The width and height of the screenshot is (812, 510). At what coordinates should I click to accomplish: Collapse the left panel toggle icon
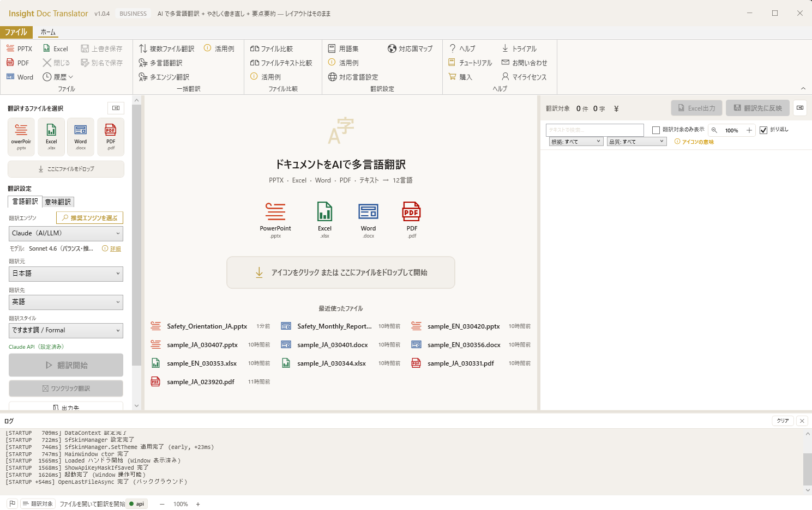point(116,108)
